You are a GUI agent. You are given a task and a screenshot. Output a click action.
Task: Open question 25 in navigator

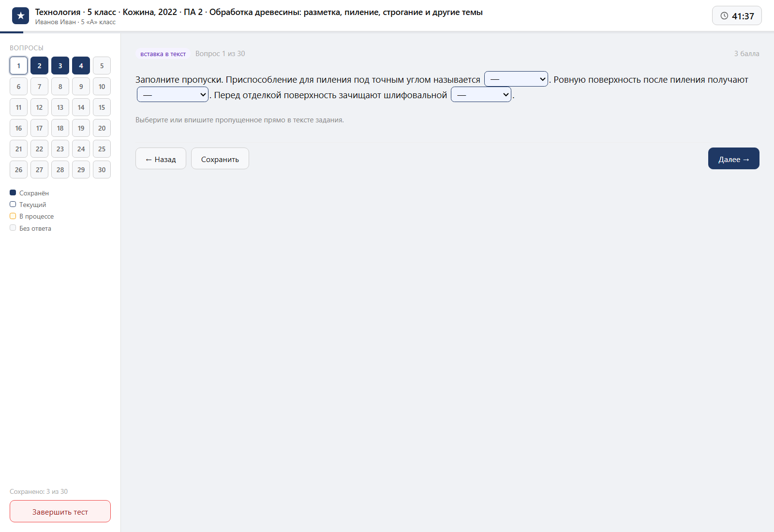coord(102,149)
